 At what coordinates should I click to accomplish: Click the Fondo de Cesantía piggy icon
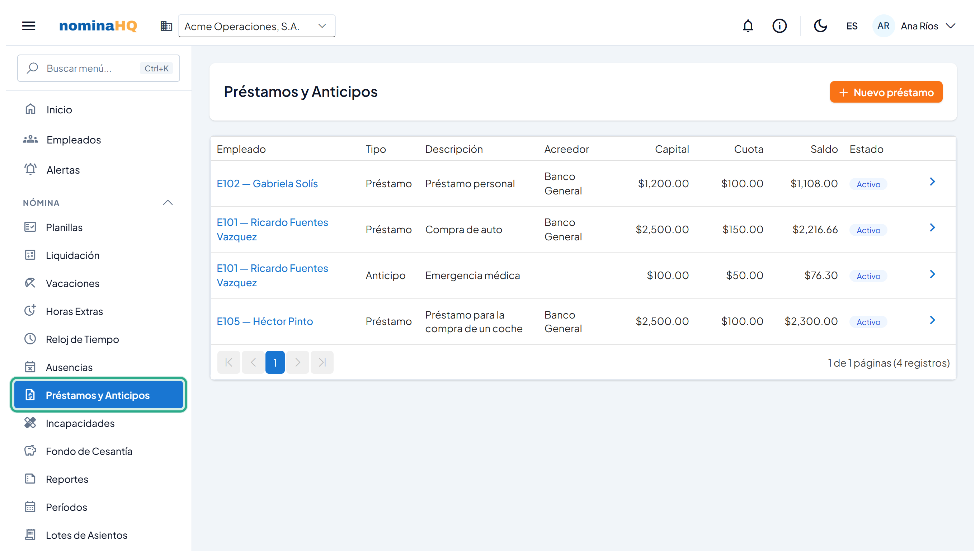click(30, 451)
